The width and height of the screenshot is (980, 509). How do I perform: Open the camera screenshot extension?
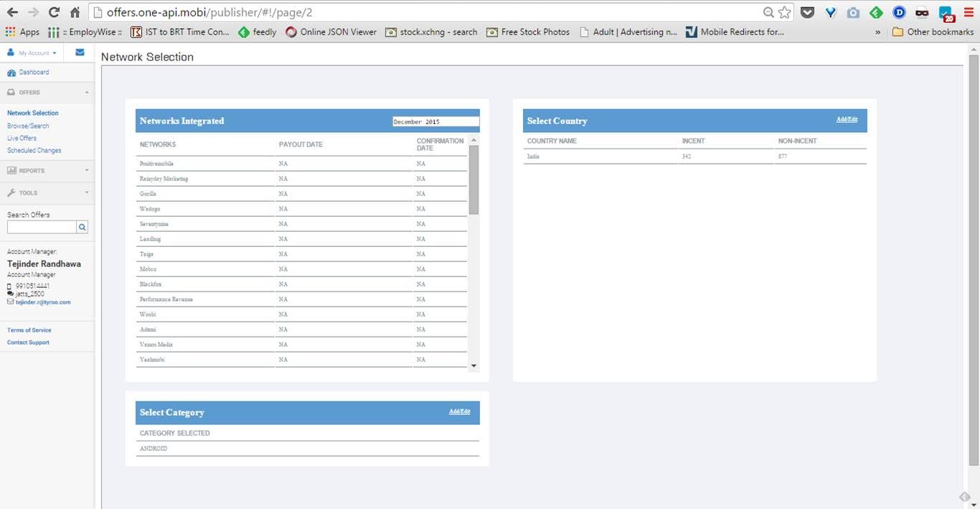pyautogui.click(x=853, y=12)
